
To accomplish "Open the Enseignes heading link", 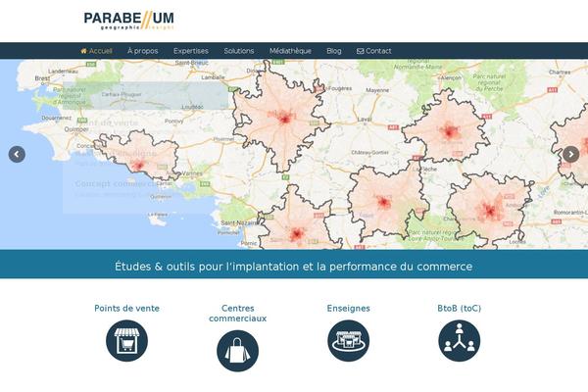I will (x=348, y=309).
